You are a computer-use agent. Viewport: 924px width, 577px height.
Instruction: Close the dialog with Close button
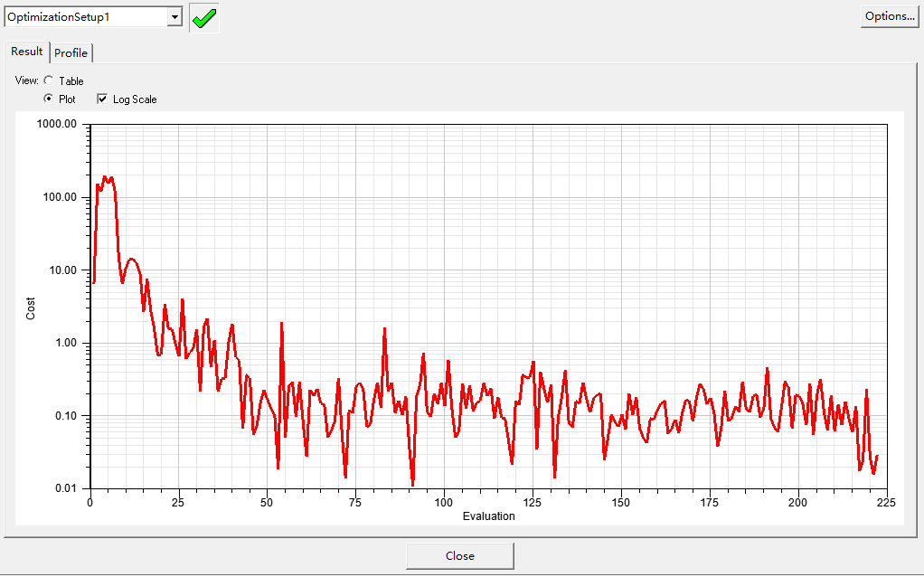(x=459, y=556)
